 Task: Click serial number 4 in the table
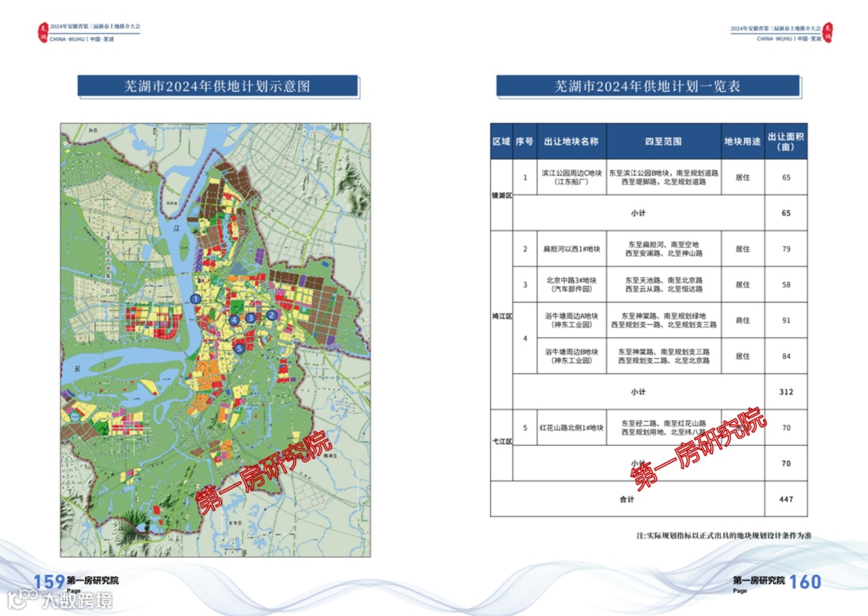(x=525, y=338)
